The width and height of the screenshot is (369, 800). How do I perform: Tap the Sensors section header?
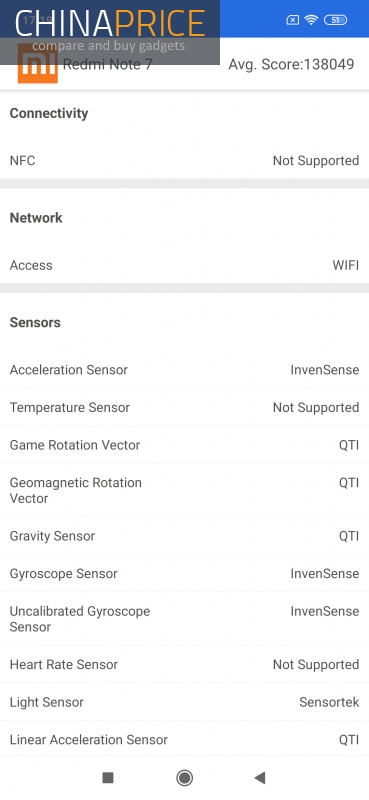pyautogui.click(x=35, y=322)
